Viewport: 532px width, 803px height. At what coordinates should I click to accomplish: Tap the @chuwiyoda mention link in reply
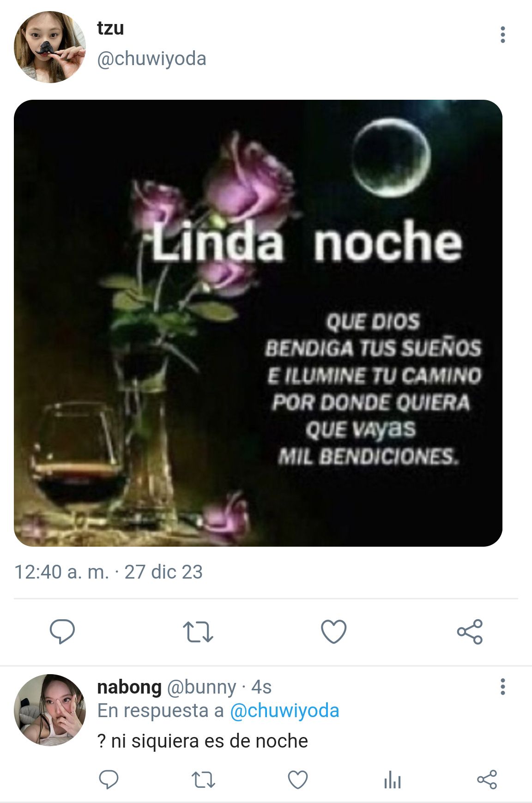[284, 711]
